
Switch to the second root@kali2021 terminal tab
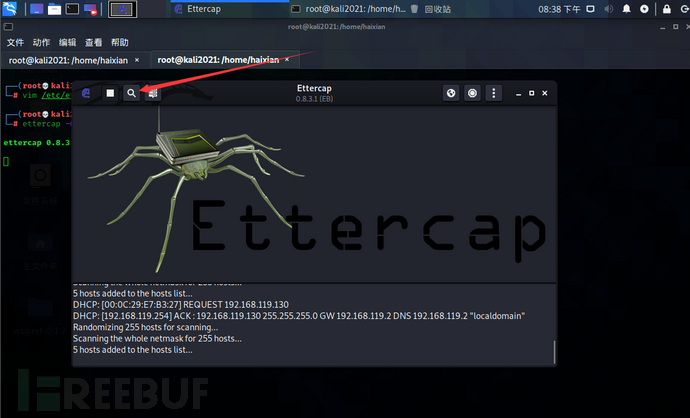(x=218, y=60)
